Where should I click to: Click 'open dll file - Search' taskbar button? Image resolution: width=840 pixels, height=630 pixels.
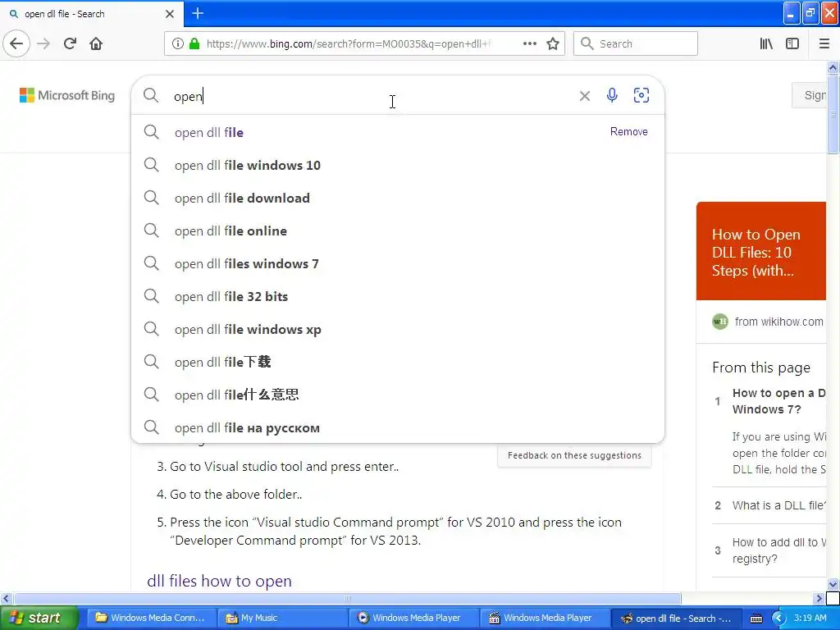point(677,618)
